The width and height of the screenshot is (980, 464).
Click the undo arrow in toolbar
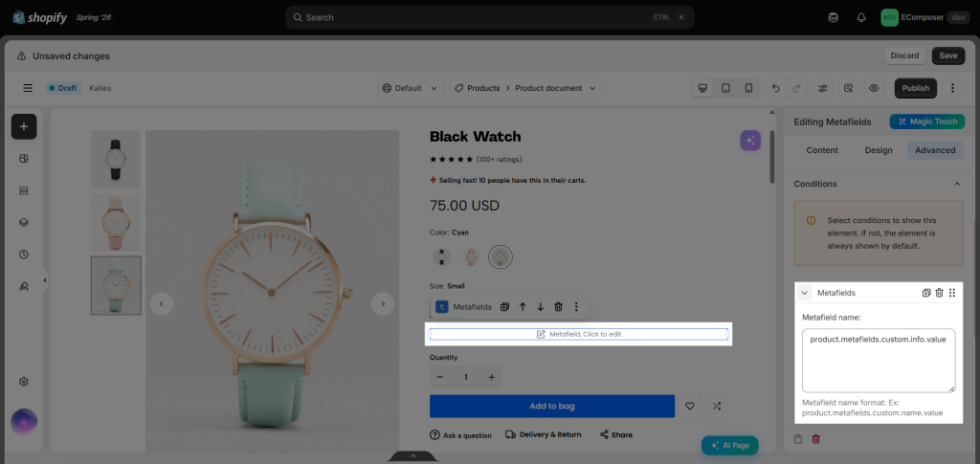tap(775, 88)
